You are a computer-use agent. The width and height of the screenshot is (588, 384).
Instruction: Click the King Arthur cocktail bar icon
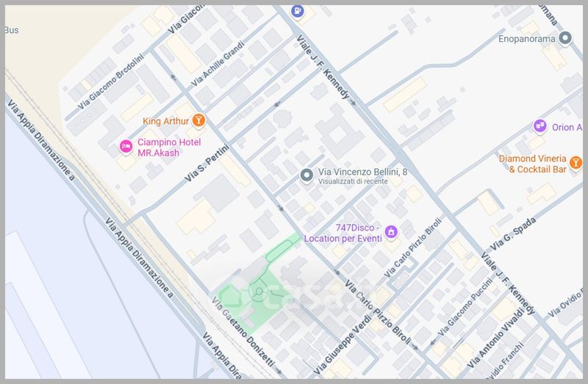[x=198, y=120]
